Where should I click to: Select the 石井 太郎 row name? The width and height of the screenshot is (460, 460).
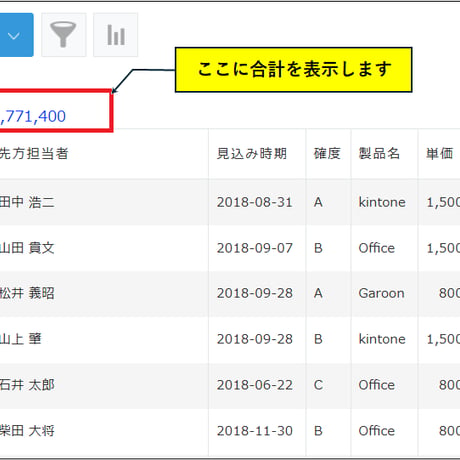[x=27, y=385]
